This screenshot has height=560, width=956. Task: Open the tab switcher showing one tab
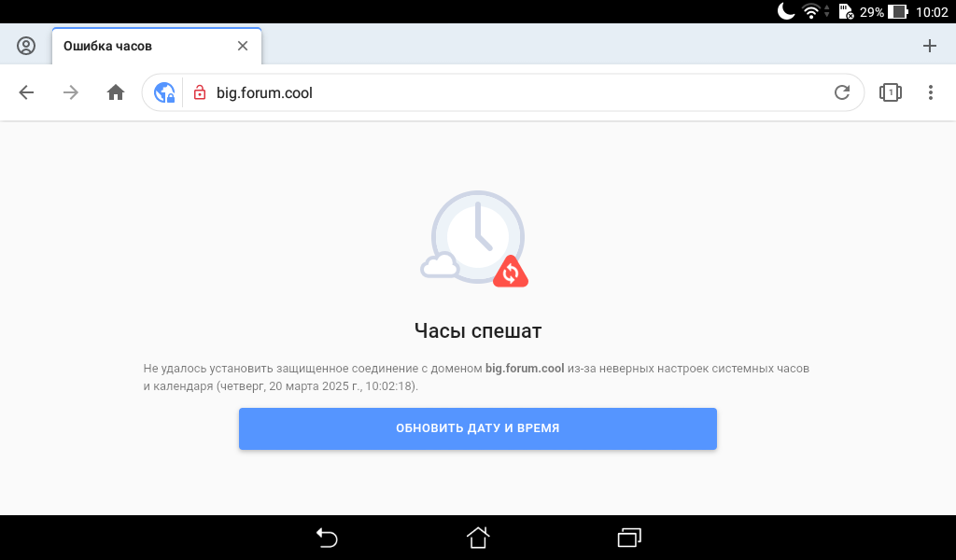point(890,92)
